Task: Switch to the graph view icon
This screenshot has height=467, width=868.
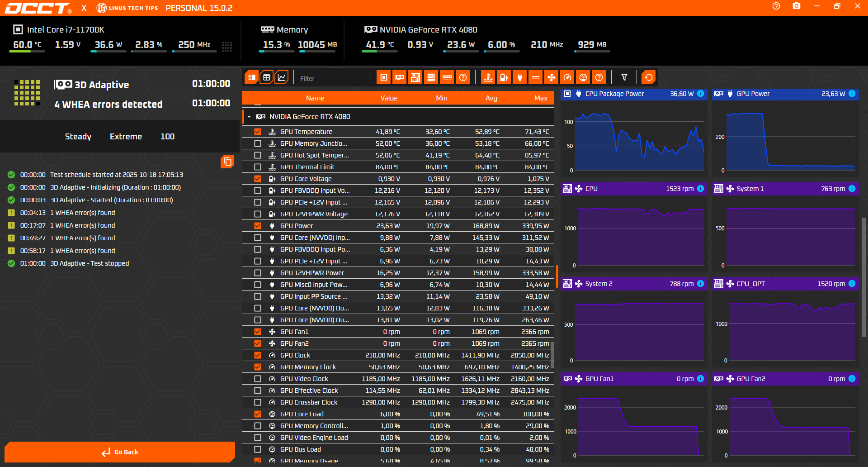Action: (x=282, y=77)
